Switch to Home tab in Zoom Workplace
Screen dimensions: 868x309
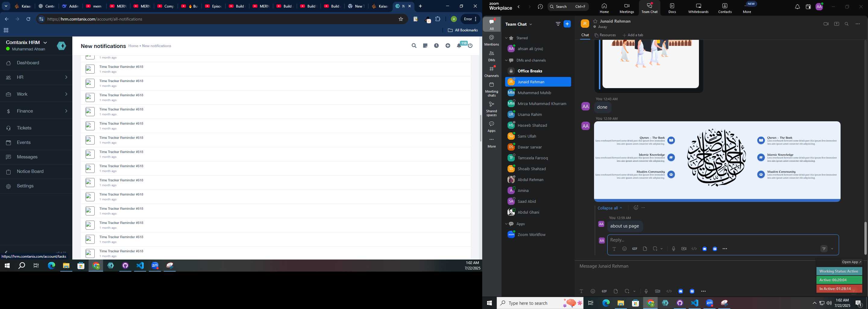pos(604,8)
